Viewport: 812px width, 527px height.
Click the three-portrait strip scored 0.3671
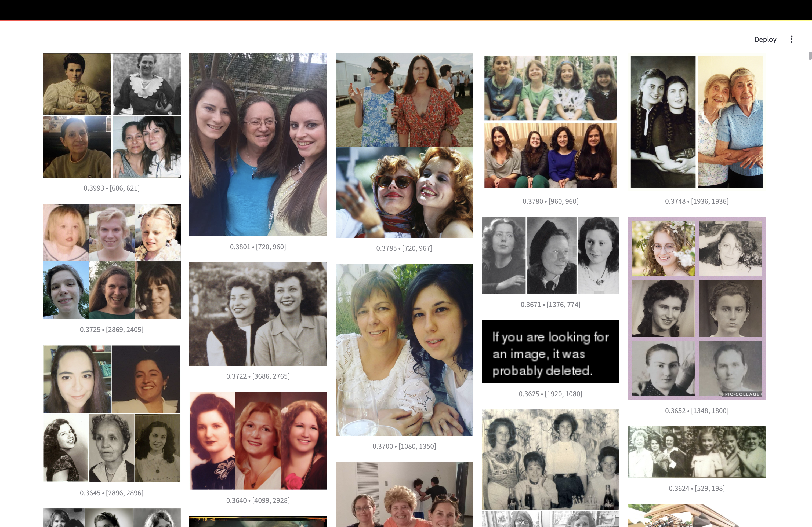tap(550, 255)
